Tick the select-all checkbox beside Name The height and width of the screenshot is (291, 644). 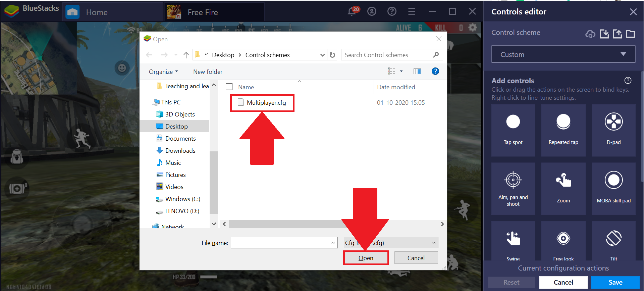click(229, 87)
